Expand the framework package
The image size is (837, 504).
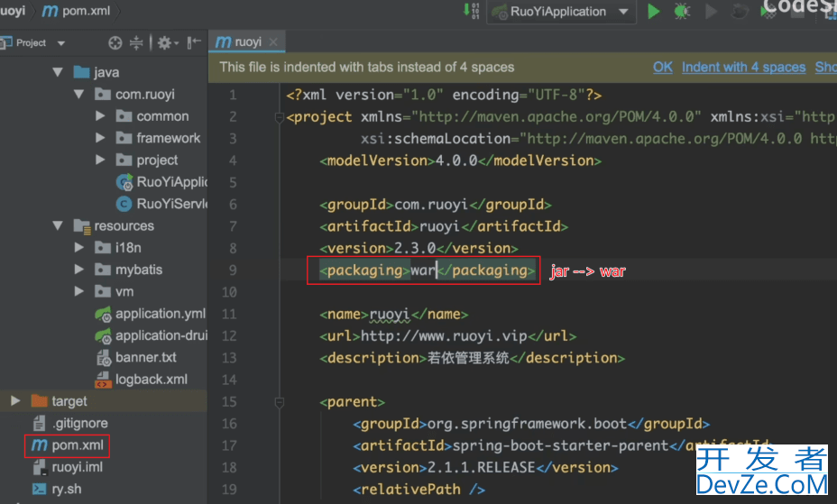click(x=100, y=138)
